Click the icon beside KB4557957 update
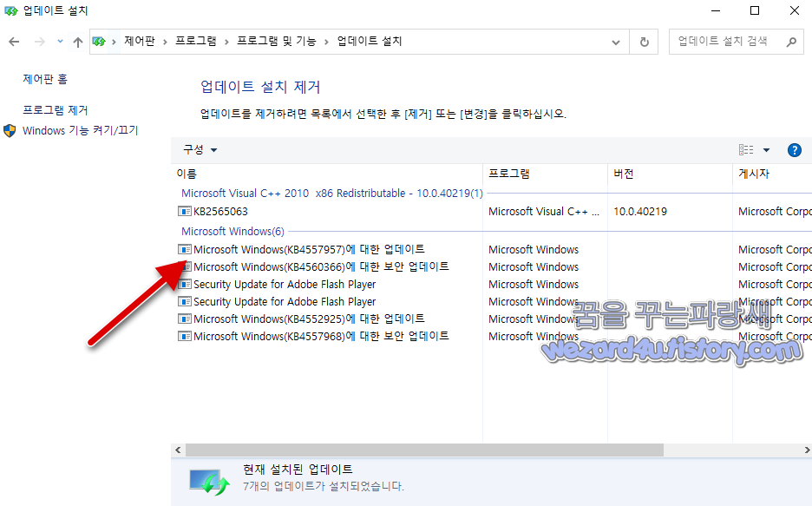Screen dimensions: 812x506 click(185, 249)
